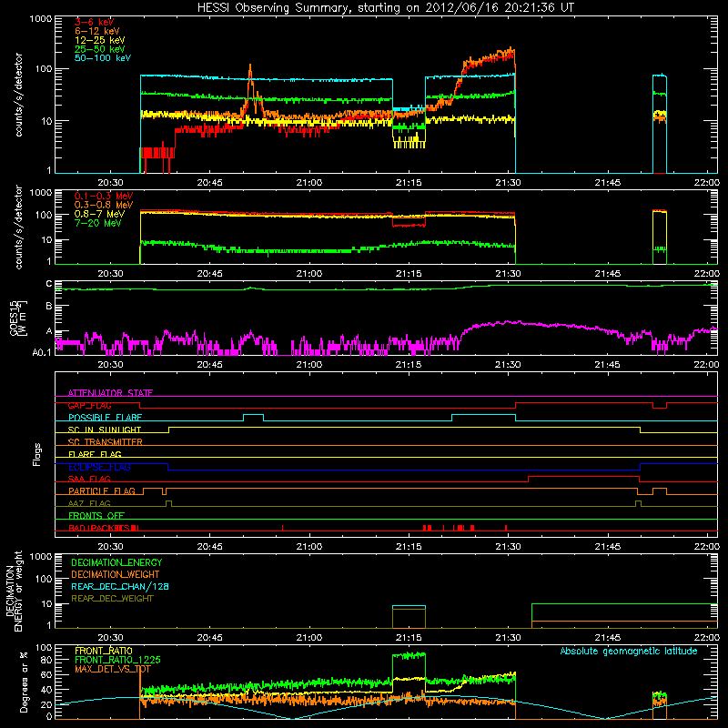Click the 20:30 tick label under top plot
Screen dimensions: 728x728
click(110, 183)
